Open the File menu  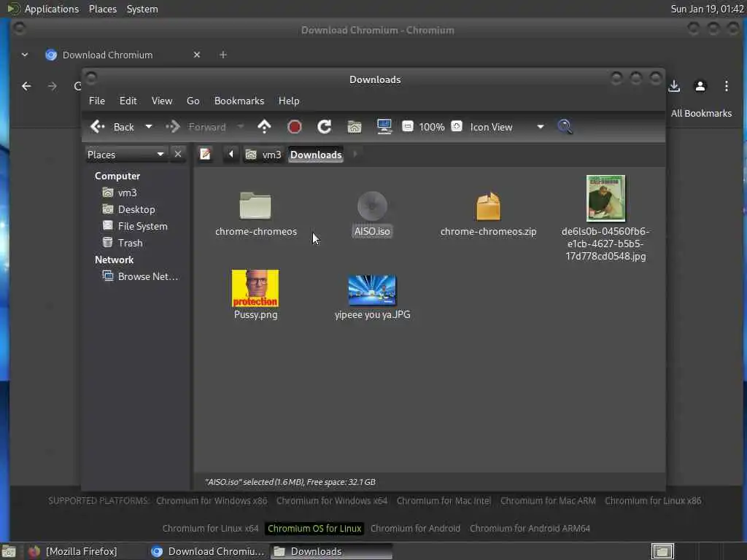[97, 101]
